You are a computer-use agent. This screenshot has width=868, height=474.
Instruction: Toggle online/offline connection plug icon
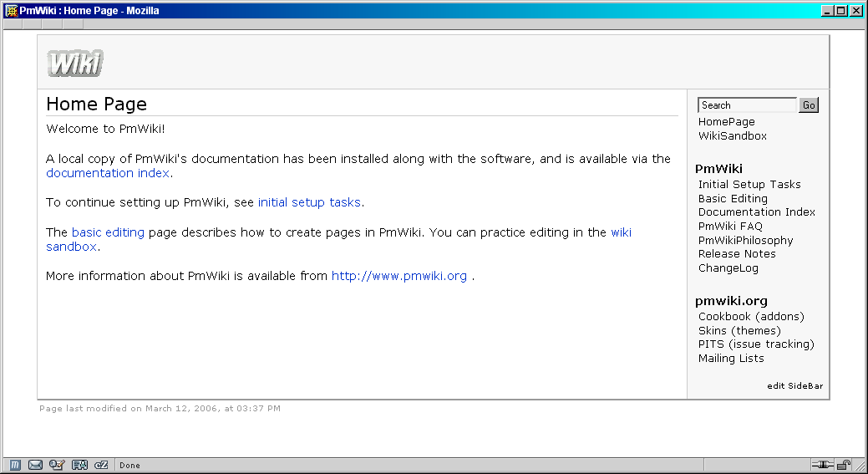(823, 465)
